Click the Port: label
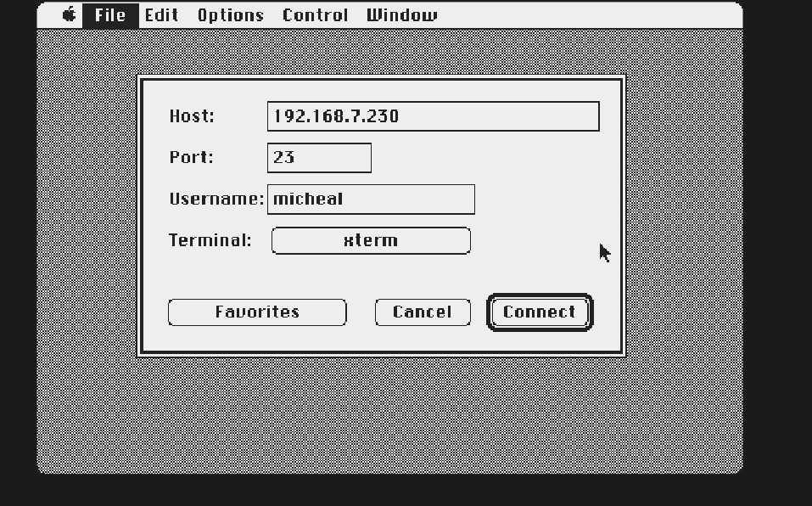Screen dimensions: 812x506 (x=190, y=157)
